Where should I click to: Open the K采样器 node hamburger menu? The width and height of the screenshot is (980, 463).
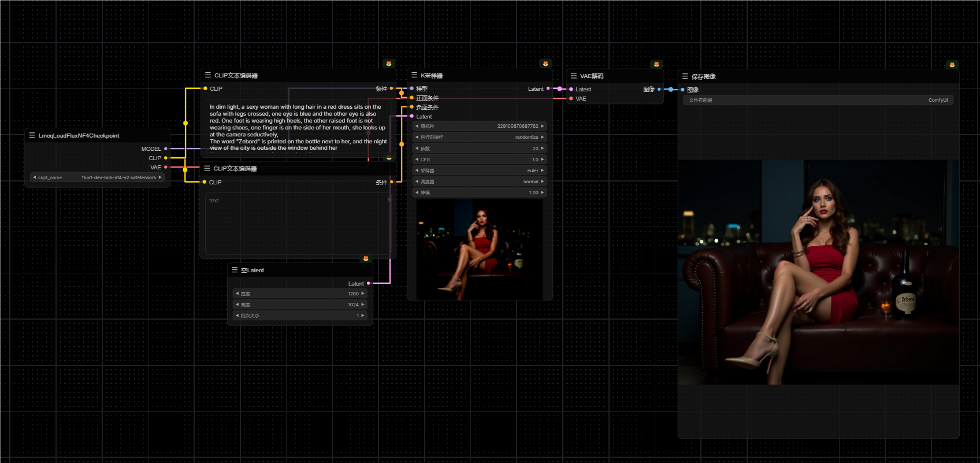point(414,75)
